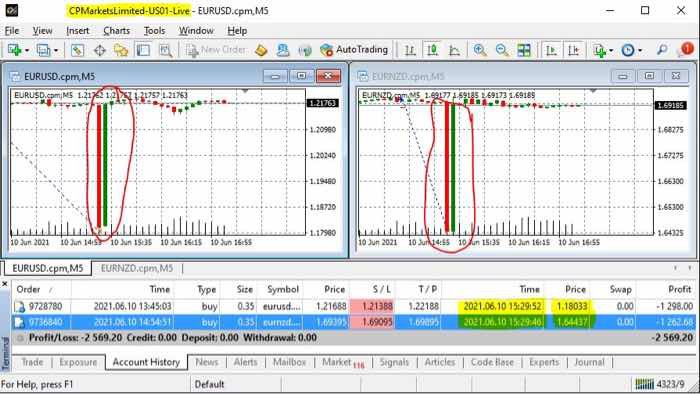The height and width of the screenshot is (394, 700).
Task: Select order 9728780 row in Account History
Action: [x=353, y=306]
